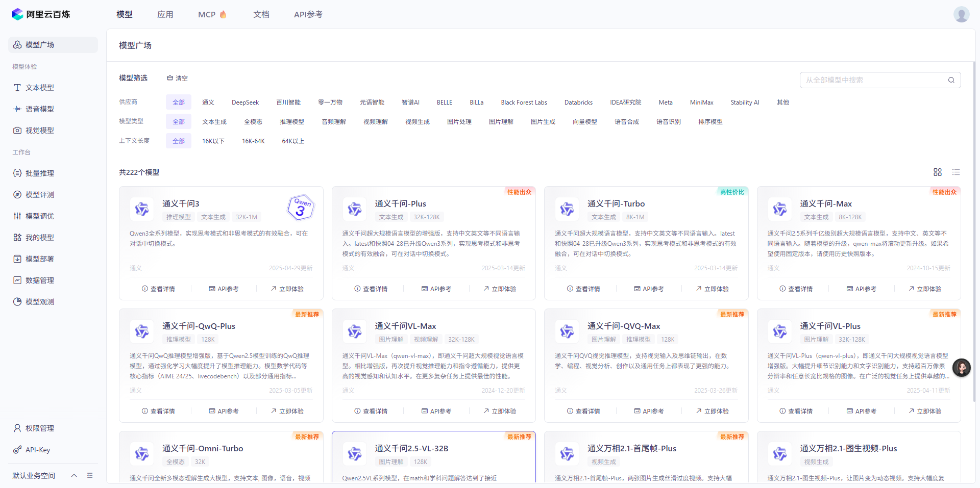Click the 通义千问-Max model logo icon
The image size is (980, 488).
coord(779,209)
